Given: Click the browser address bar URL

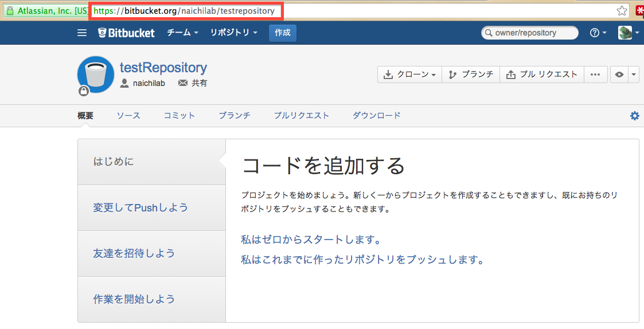Looking at the screenshot, I should tap(184, 11).
